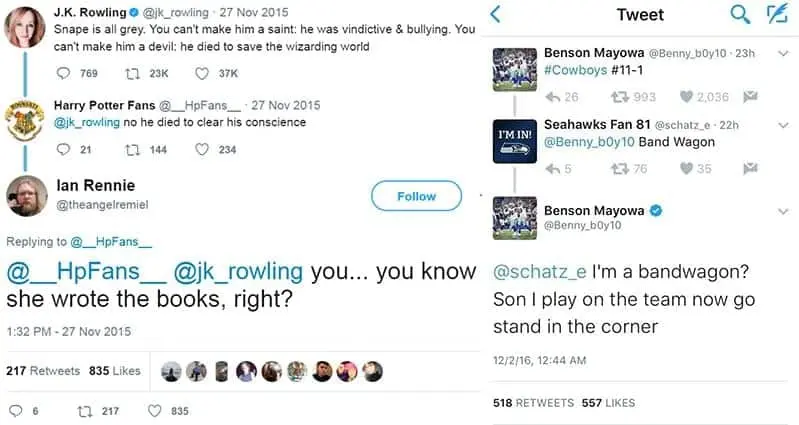Open the dropdown on Benson Mayowa's main tweet
Viewport: 799px width, 425px height.
(782, 212)
